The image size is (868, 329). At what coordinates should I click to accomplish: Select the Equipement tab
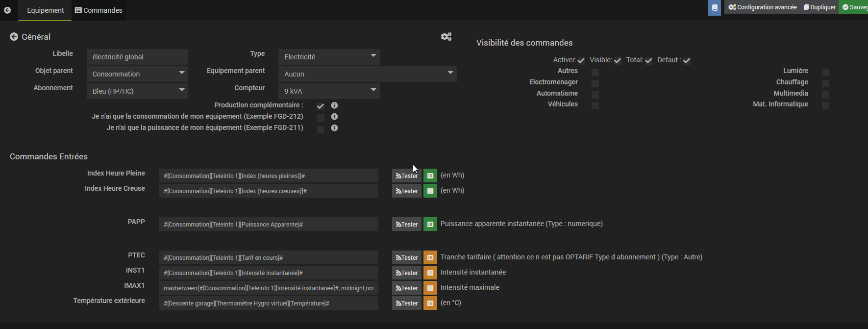pos(45,10)
